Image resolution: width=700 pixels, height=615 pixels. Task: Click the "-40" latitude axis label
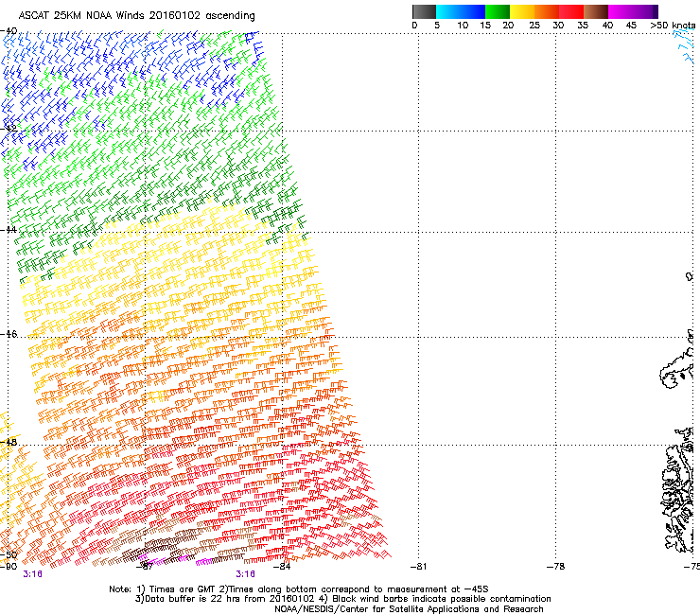point(9,31)
